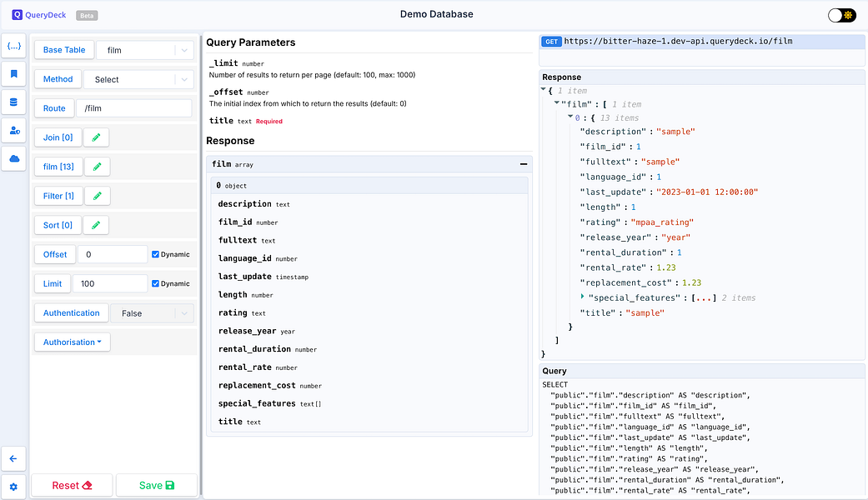Click the back arrow sidebar icon
868x500 pixels.
pyautogui.click(x=13, y=458)
